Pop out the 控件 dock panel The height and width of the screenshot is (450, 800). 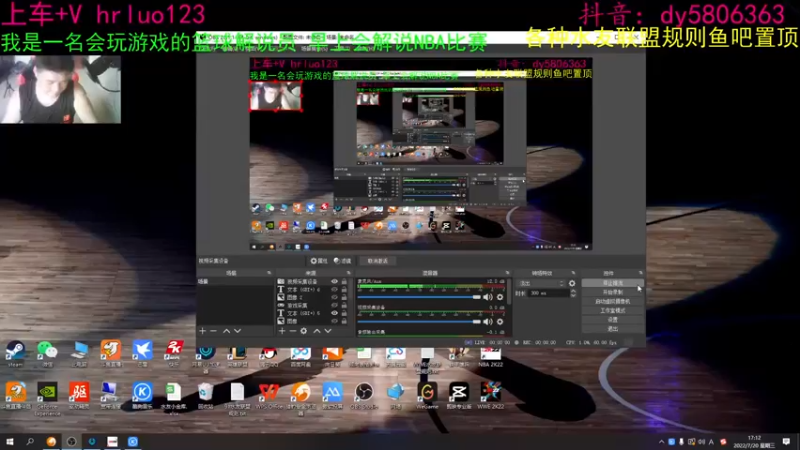point(641,273)
